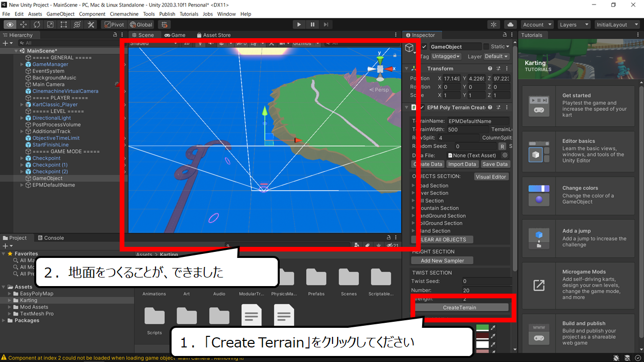Expand KartClassic_Player in Hierarchy
The height and width of the screenshot is (362, 644).
[22, 105]
